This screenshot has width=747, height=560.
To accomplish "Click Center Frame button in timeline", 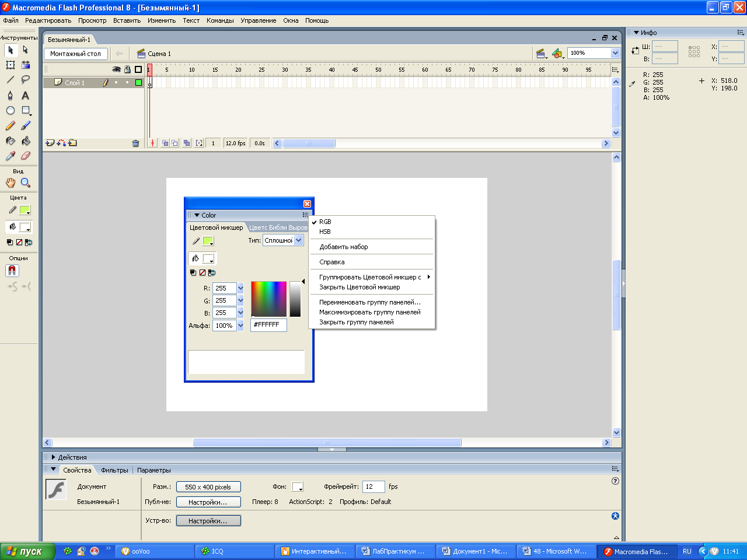I will (x=152, y=143).
